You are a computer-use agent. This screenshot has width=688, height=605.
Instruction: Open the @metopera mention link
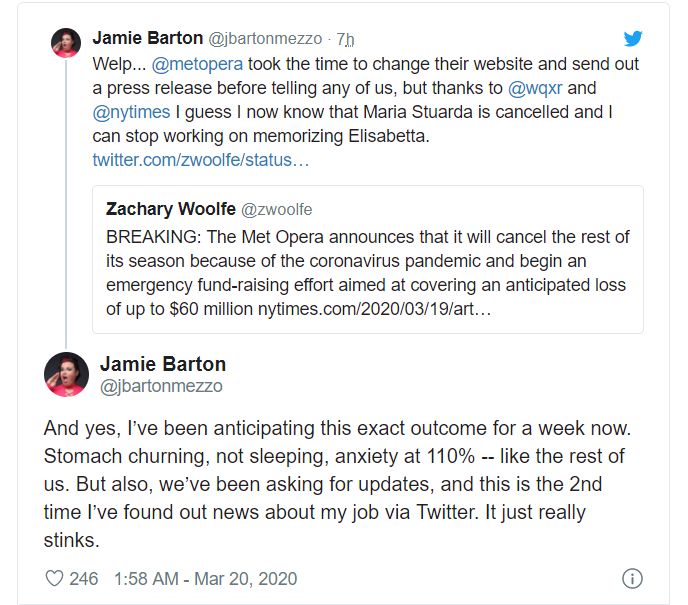pyautogui.click(x=197, y=64)
